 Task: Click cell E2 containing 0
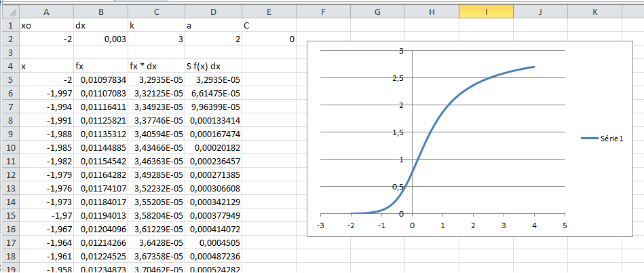[x=269, y=39]
